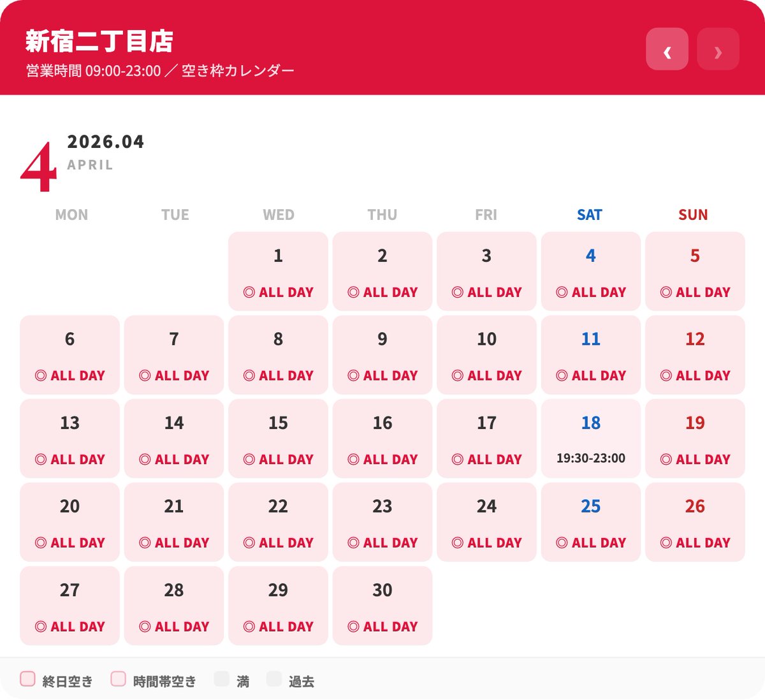Viewport: 765px width, 700px height.
Task: Click the April 16 date cell
Action: coord(382,438)
